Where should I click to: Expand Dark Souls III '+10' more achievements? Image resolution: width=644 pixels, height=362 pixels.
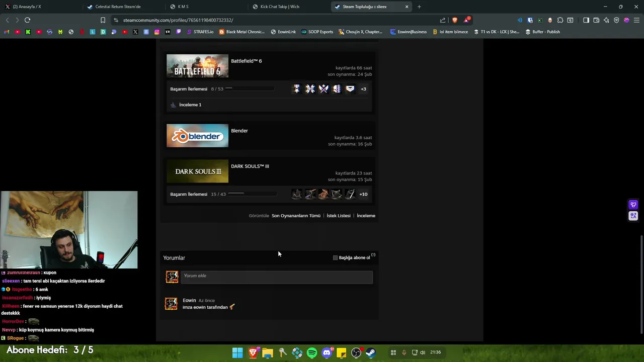(x=363, y=194)
